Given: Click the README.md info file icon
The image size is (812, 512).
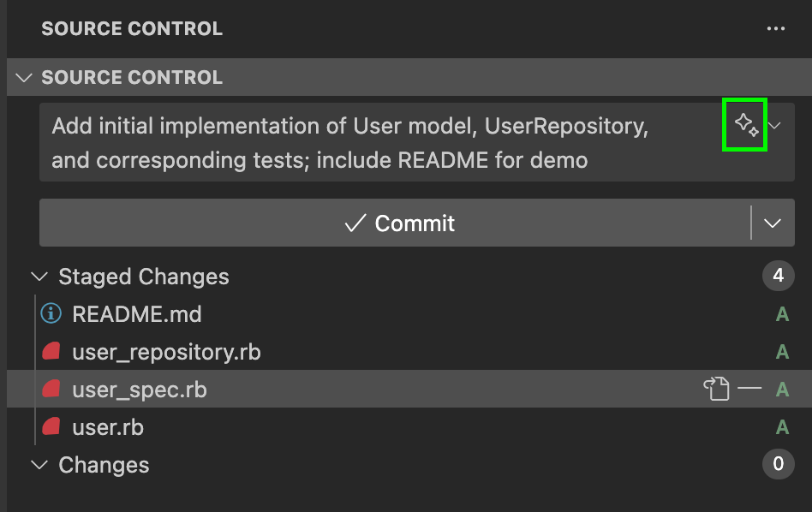Looking at the screenshot, I should tap(51, 313).
